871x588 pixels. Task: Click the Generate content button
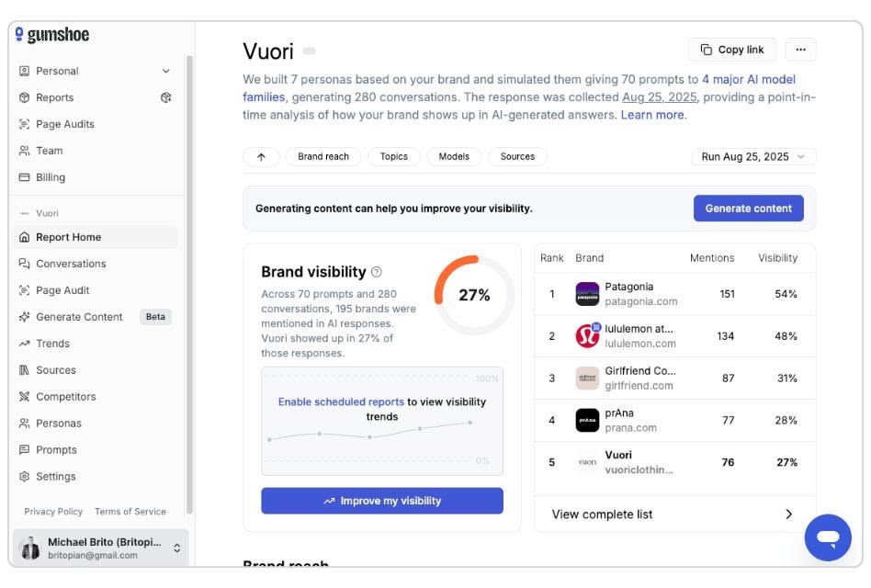[748, 208]
